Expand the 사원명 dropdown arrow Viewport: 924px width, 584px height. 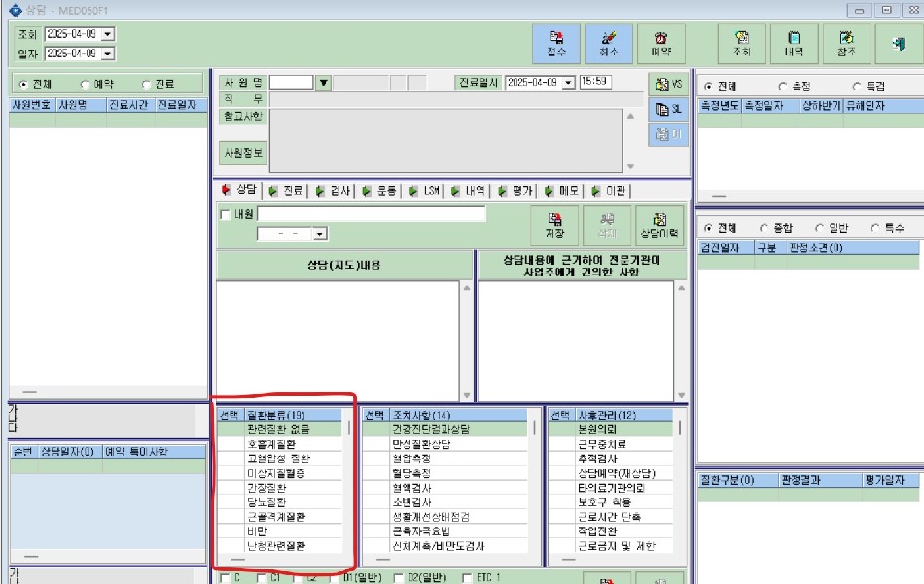[323, 83]
